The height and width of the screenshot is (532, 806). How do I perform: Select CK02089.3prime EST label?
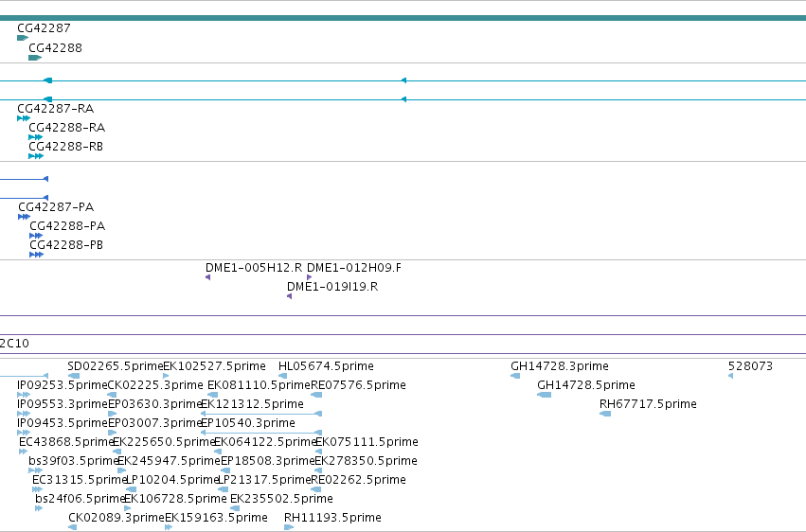116,519
